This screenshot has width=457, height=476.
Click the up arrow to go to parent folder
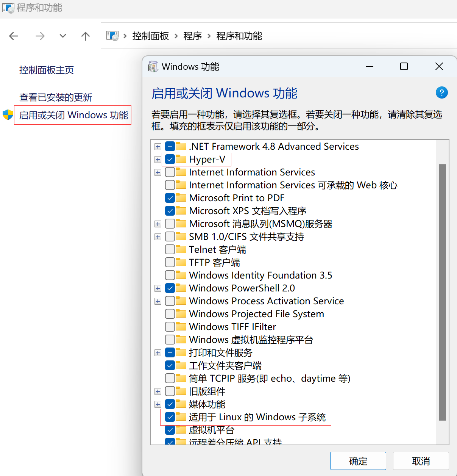coord(86,36)
